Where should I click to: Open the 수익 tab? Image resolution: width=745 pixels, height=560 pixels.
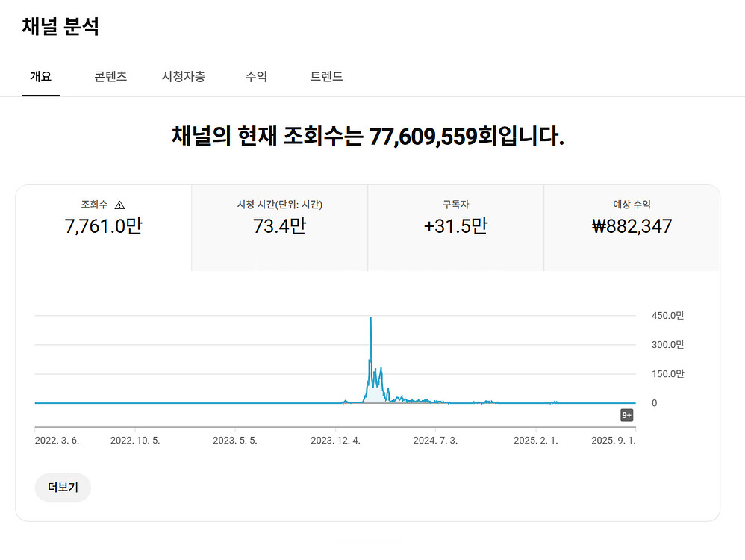pos(256,77)
